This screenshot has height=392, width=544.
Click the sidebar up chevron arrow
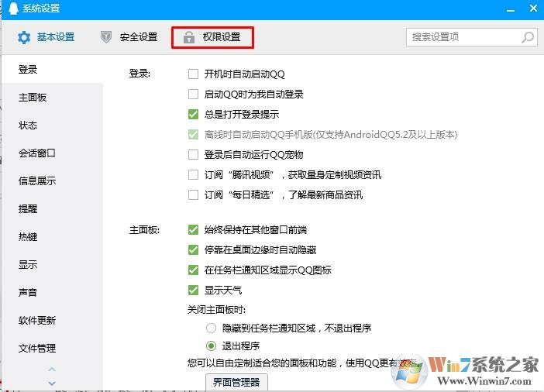pos(52,369)
